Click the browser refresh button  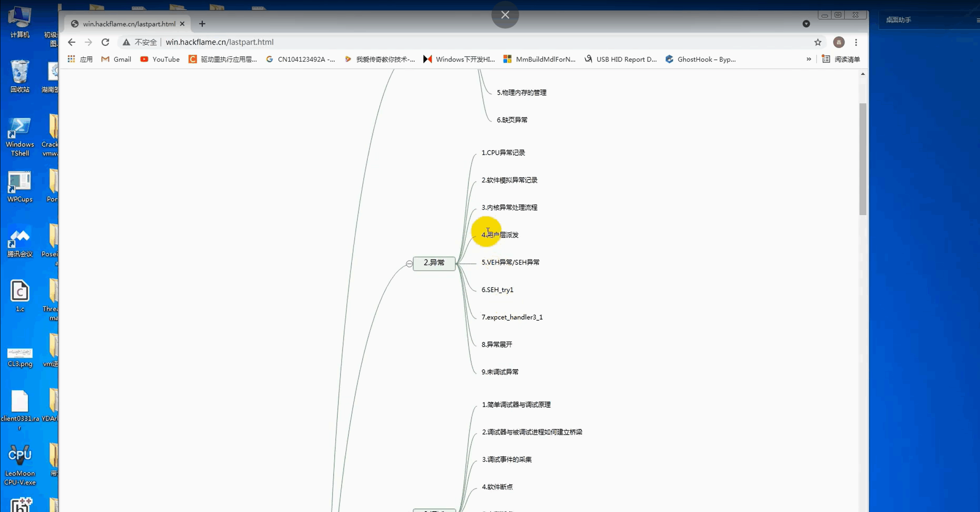point(106,42)
